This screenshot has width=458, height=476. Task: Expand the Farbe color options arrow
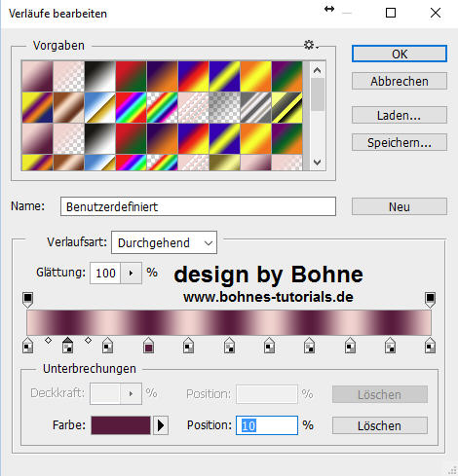[x=161, y=425]
